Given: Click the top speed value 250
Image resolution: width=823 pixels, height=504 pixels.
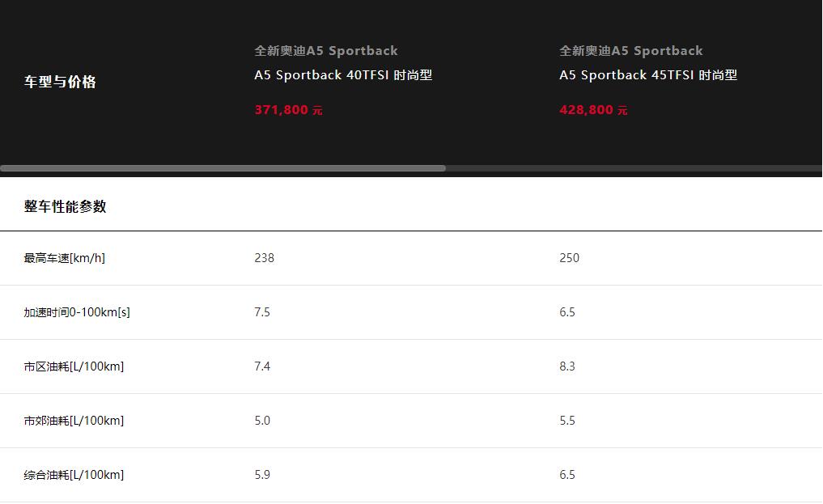Looking at the screenshot, I should 569,258.
